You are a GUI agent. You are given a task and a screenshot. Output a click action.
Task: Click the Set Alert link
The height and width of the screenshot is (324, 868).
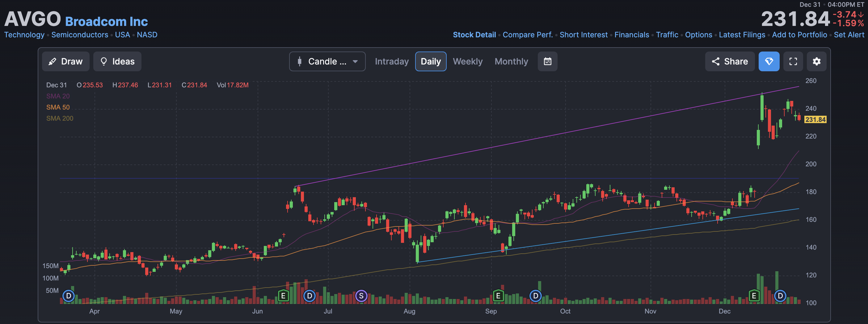tap(849, 35)
